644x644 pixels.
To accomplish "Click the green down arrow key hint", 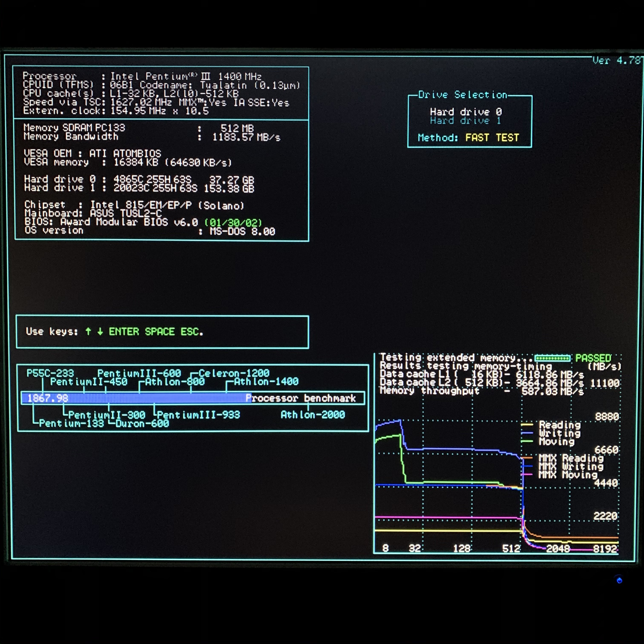I will coord(100,331).
